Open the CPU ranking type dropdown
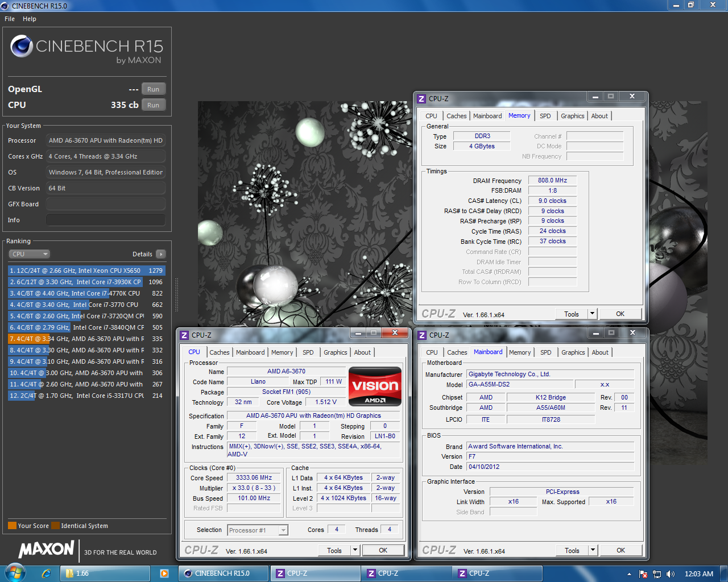The image size is (728, 582). [30, 254]
